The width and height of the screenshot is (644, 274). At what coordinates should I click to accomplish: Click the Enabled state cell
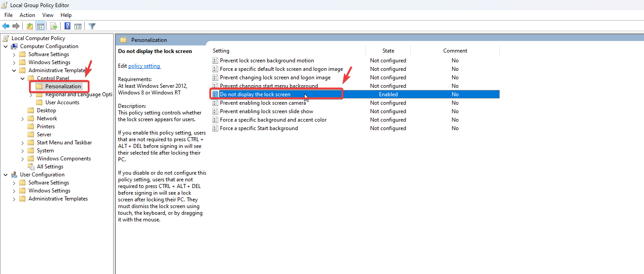(388, 94)
